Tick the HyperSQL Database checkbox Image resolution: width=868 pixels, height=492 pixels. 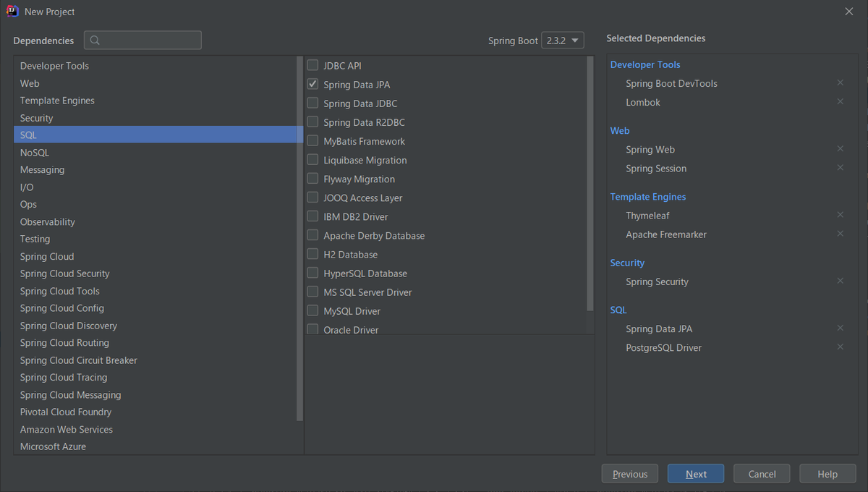[312, 272]
